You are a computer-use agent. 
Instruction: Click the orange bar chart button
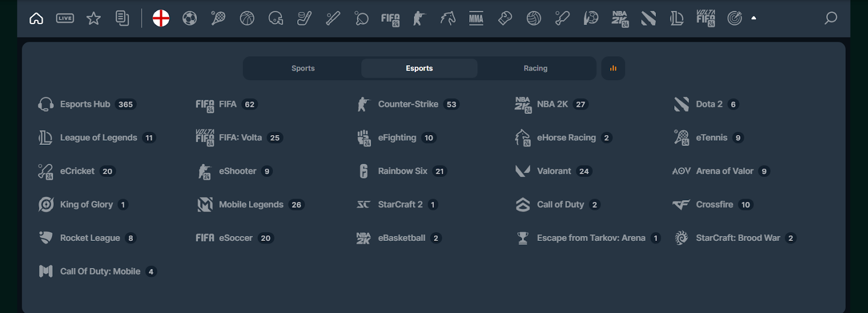[613, 68]
